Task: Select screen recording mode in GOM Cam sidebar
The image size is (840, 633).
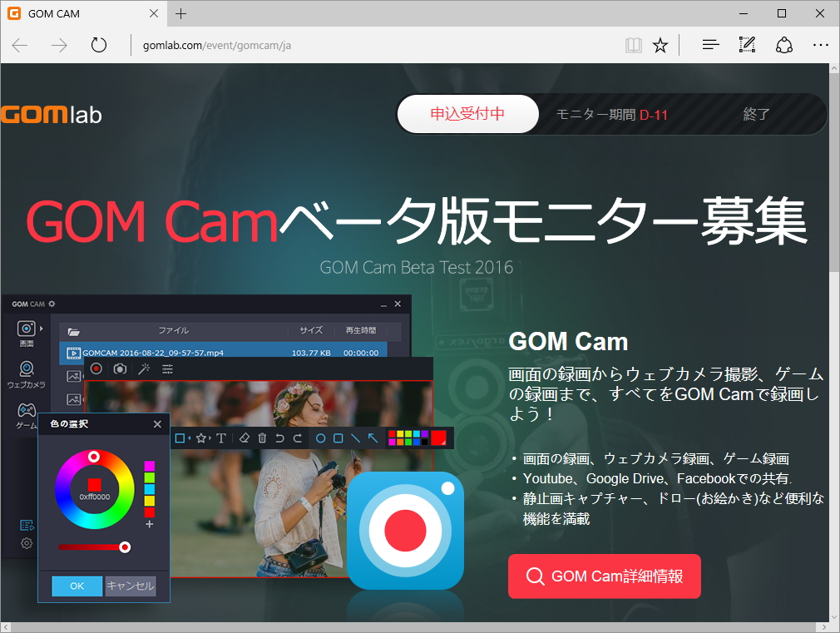Action: pyautogui.click(x=26, y=329)
